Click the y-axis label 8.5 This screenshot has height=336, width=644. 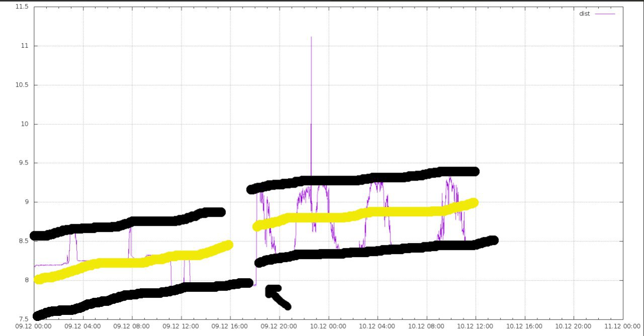(24, 241)
